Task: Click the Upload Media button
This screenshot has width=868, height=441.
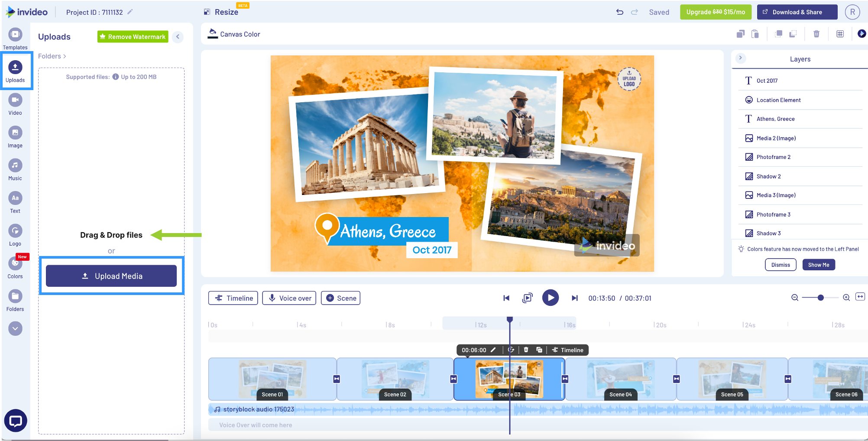Action: 111,276
